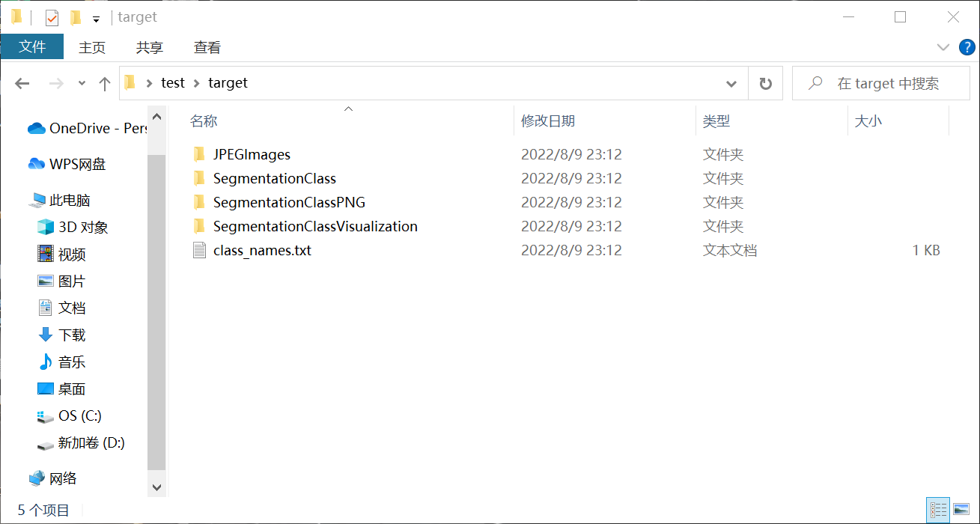Open the recent locations dropdown
The height and width of the screenshot is (524, 980).
tap(82, 84)
